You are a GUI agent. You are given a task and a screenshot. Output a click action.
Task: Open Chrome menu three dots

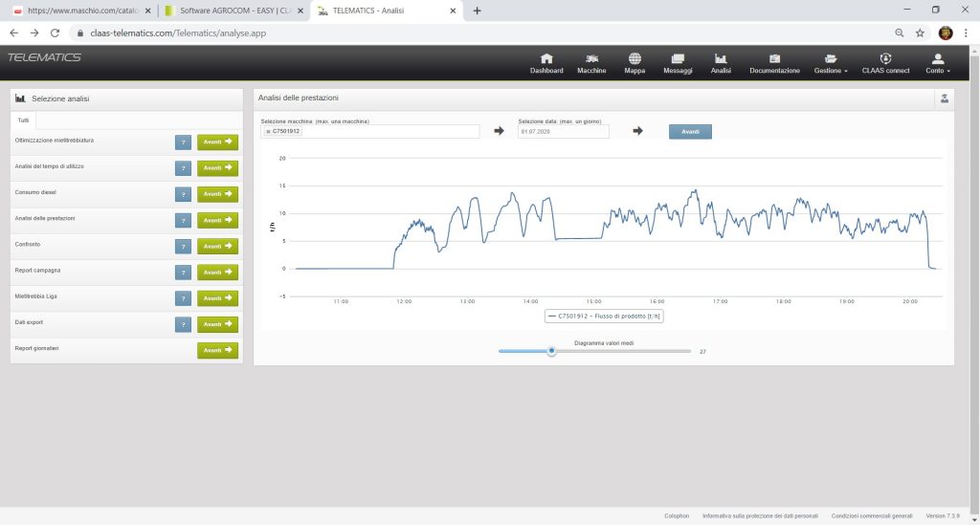(x=967, y=33)
